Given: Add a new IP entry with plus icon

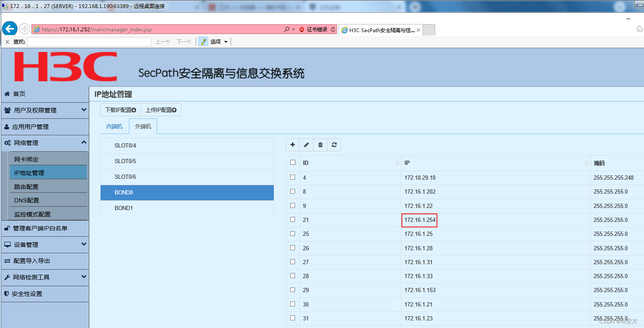Looking at the screenshot, I should (x=292, y=145).
